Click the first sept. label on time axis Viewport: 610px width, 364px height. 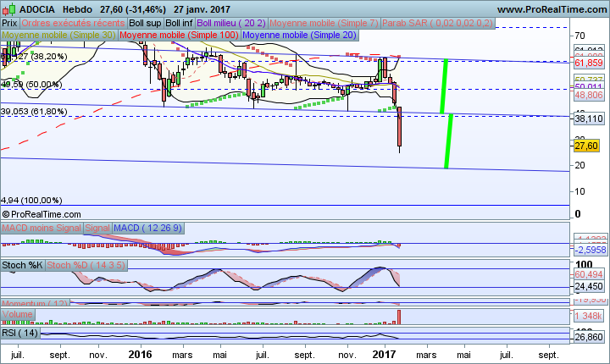tap(59, 355)
